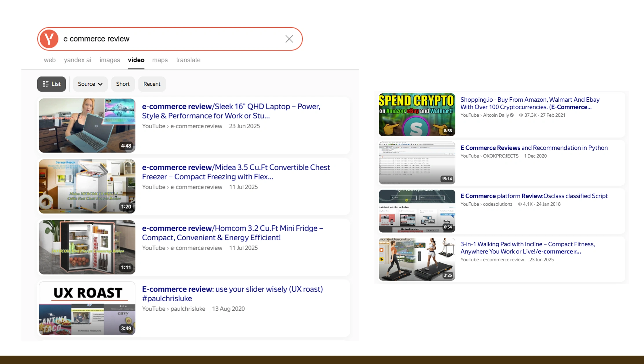Viewport: 644px width, 364px height.
Task: Click the Yandex logo icon
Action: pyautogui.click(x=49, y=39)
